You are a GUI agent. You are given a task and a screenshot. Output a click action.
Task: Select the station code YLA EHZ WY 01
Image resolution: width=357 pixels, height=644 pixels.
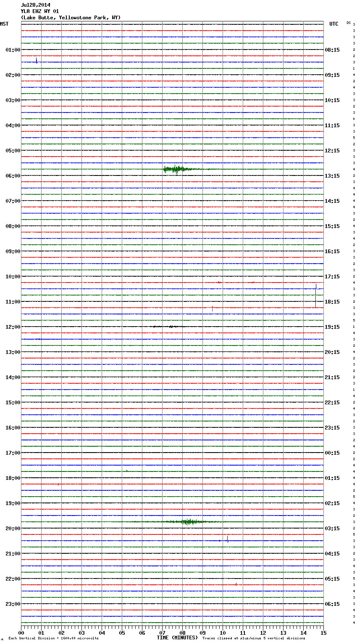pyautogui.click(x=40, y=11)
